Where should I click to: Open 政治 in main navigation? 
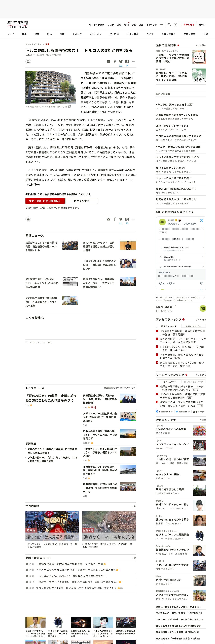50,34
